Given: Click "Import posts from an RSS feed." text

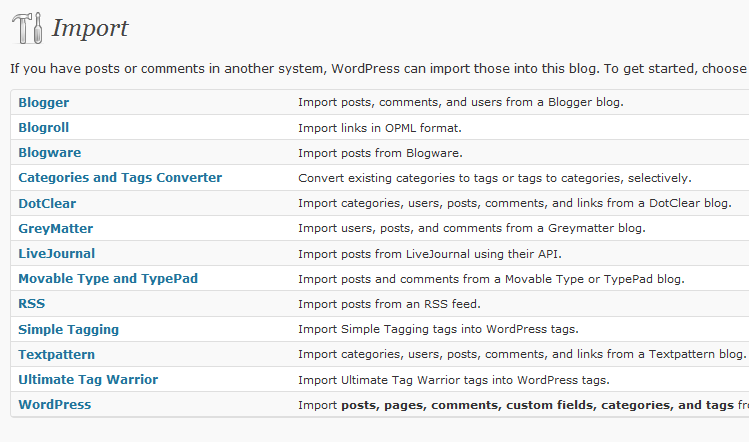Looking at the screenshot, I should (389, 304).
